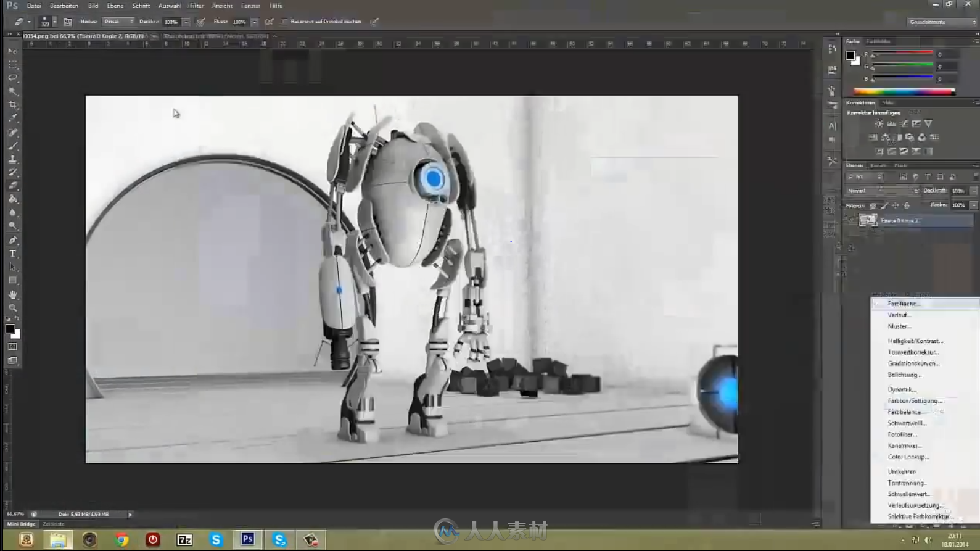Click the foreground color swatch in Farbe panel
Screen dimensions: 980x551
(850, 56)
